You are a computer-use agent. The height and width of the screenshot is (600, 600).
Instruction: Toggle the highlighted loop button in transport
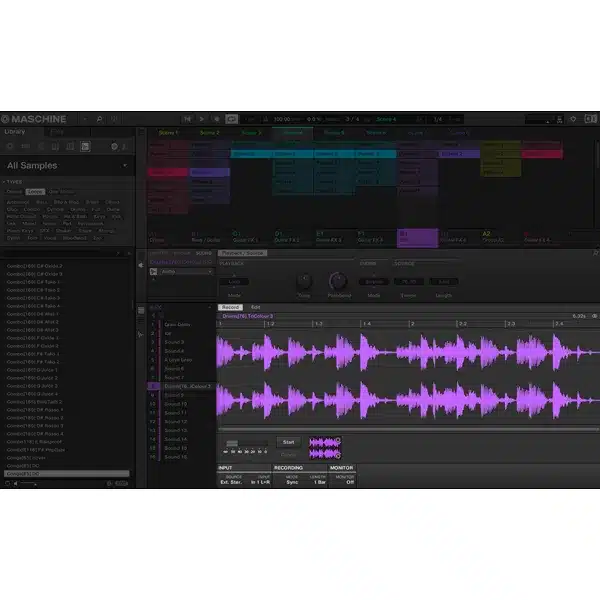pos(232,119)
